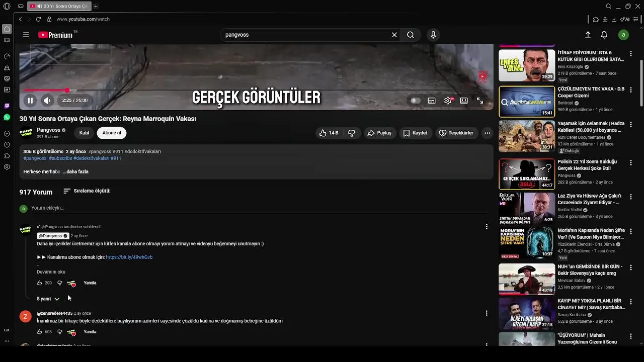Open options for 'Yaşamak için Avlanmak' video

click(x=631, y=124)
